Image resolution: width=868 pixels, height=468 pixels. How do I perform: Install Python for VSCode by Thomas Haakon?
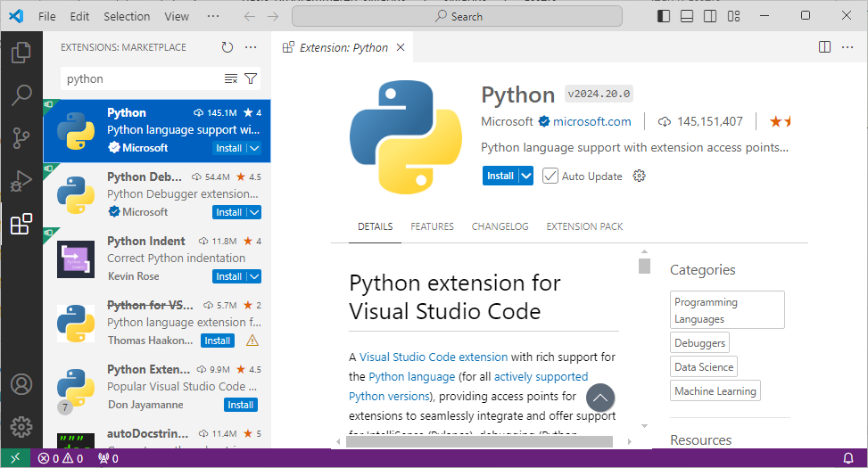point(218,341)
